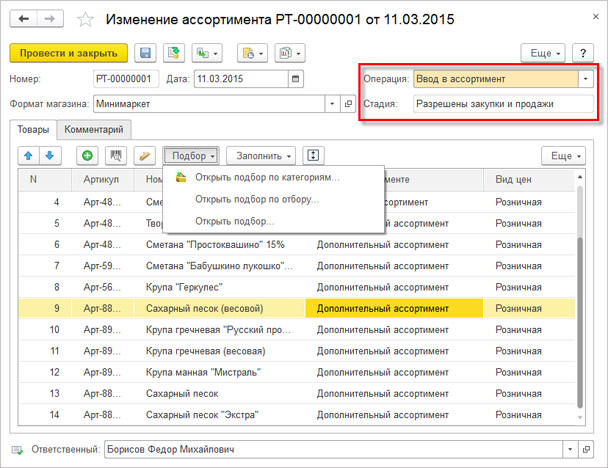Open the table Еще menu button
This screenshot has width=608, height=468.
click(564, 155)
